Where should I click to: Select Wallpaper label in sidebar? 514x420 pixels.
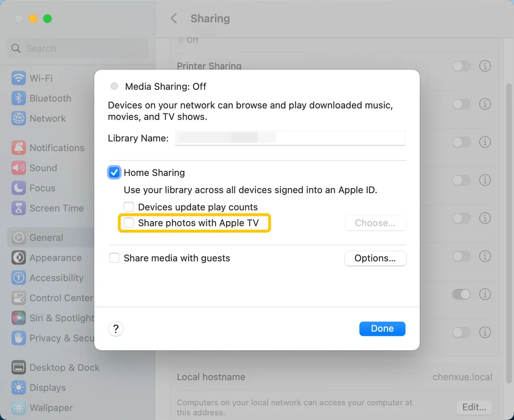(51, 408)
